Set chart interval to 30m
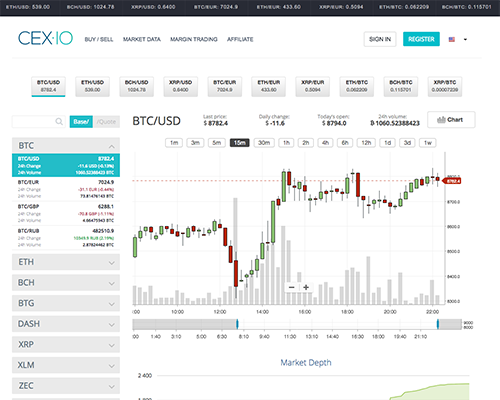The image size is (500, 400). coord(264,143)
